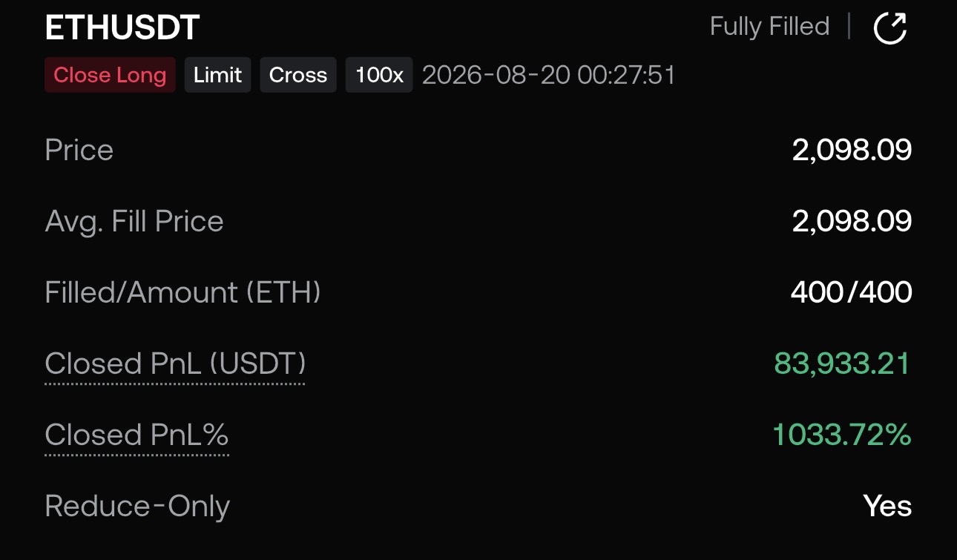
Task: Tap the 100x leverage tag
Action: pos(379,75)
